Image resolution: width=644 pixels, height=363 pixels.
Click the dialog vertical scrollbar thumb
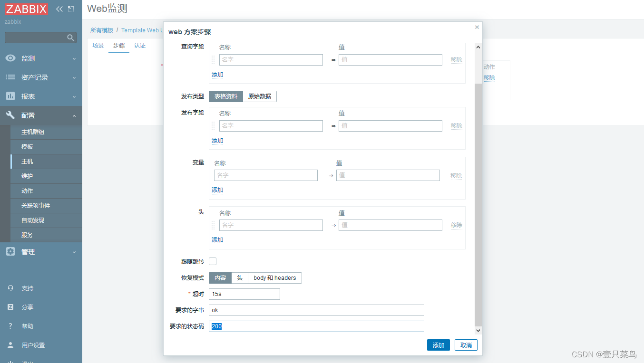pyautogui.click(x=478, y=204)
